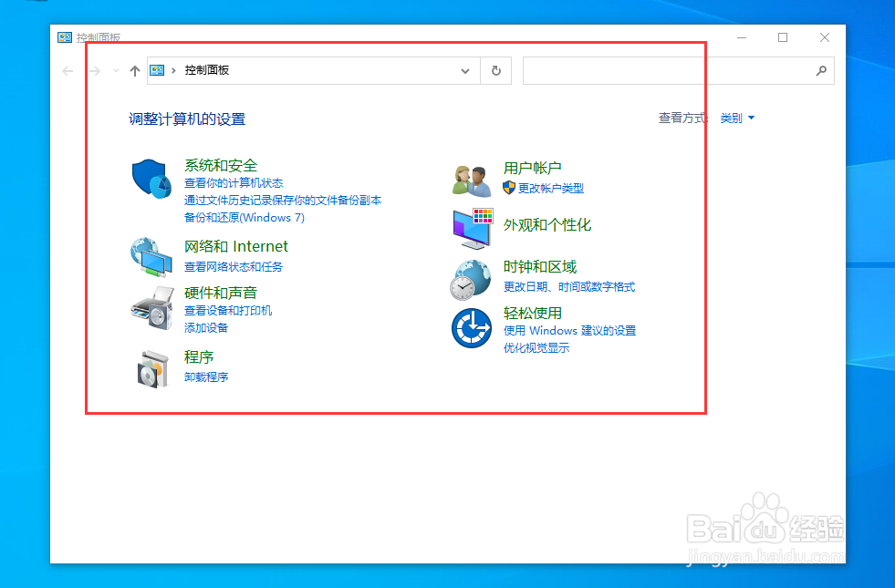Click the Network and Internet globe icon

[x=151, y=257]
